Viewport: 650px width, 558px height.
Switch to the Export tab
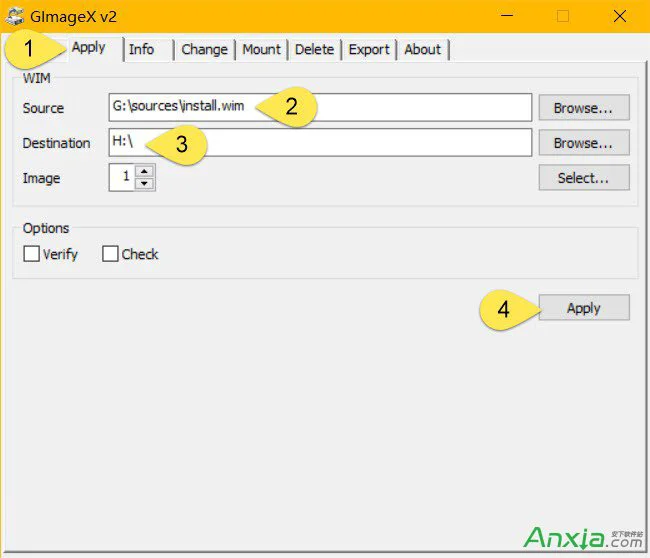coord(369,49)
